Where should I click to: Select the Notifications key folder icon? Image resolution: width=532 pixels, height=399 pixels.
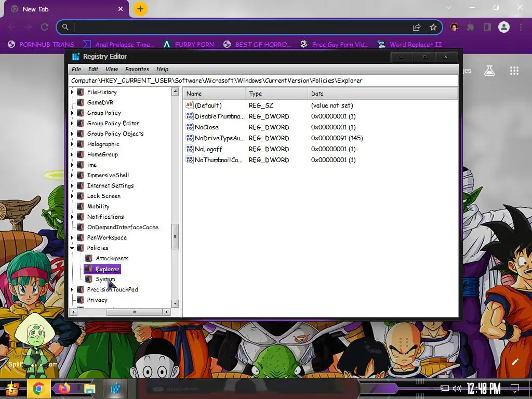(x=81, y=217)
